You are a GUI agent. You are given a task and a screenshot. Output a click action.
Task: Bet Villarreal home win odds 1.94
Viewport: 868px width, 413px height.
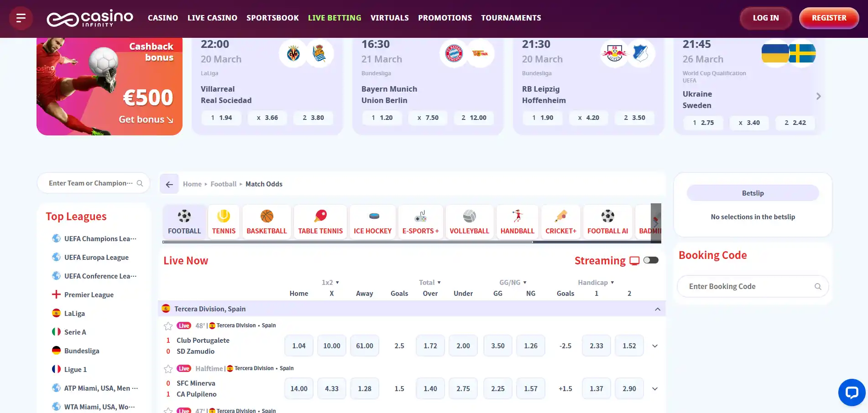[x=221, y=118]
